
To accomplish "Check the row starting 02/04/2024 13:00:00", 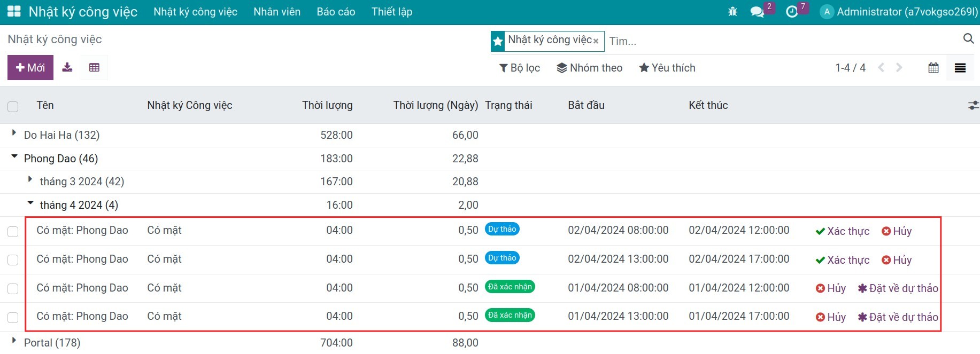I will (13, 260).
